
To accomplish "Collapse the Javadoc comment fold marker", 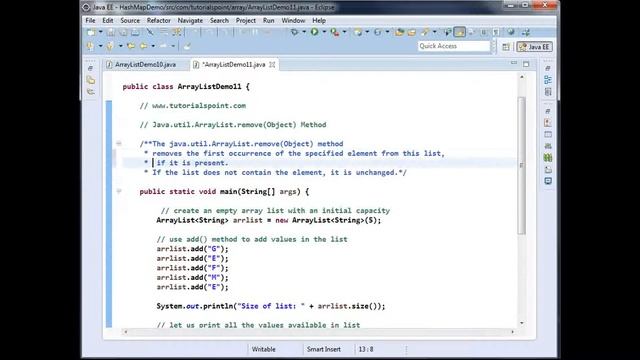I will 119,144.
